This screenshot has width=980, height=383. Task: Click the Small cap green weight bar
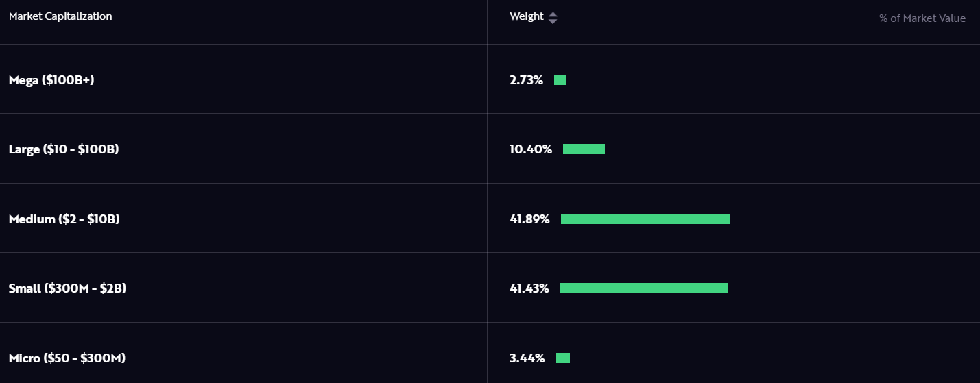coord(644,288)
